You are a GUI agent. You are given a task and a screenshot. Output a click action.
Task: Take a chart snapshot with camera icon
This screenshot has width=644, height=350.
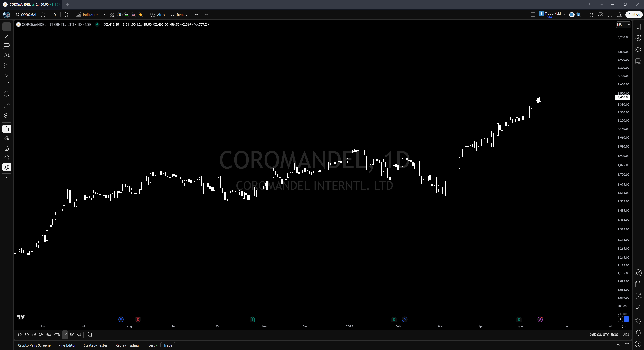pos(620,15)
